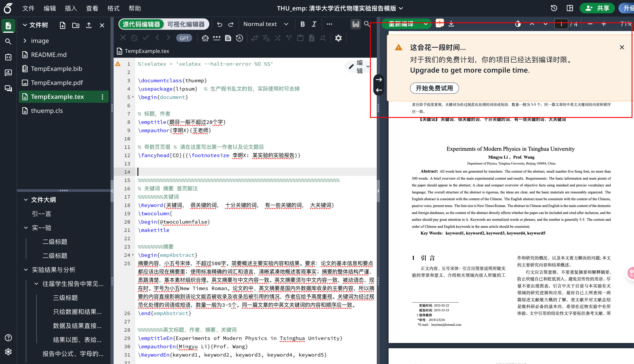
Task: Open the 格式 menu
Action: tap(113, 8)
